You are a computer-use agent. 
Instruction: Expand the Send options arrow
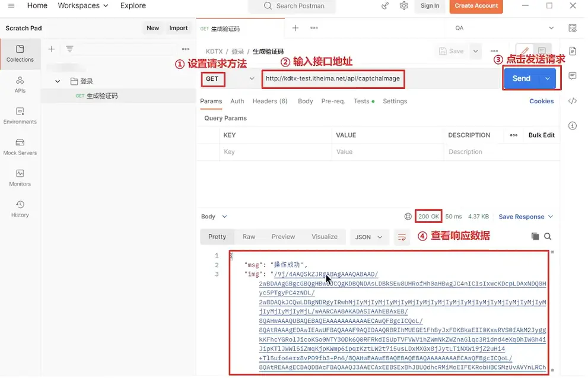pyautogui.click(x=548, y=78)
